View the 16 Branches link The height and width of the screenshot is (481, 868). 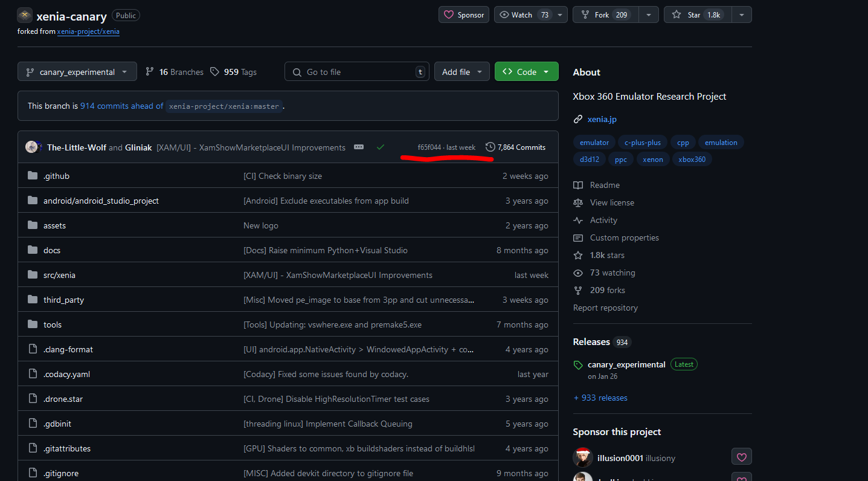click(175, 72)
